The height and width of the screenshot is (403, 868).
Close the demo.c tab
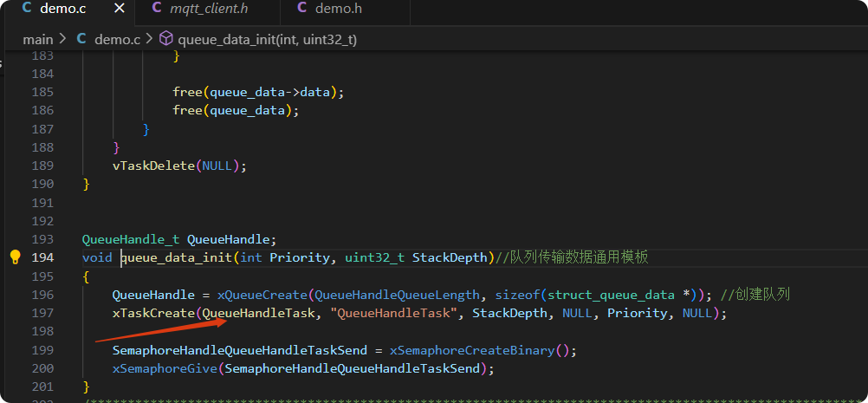tap(119, 9)
